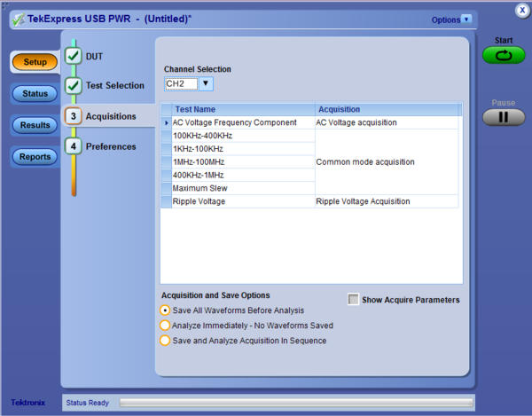The image size is (532, 416).
Task: Click the row header of Maximum Slew
Action: pos(167,188)
